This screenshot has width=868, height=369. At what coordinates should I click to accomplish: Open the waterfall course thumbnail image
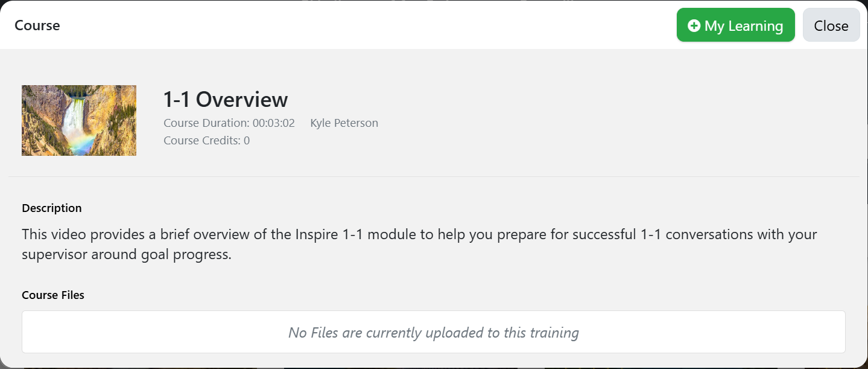[x=79, y=120]
